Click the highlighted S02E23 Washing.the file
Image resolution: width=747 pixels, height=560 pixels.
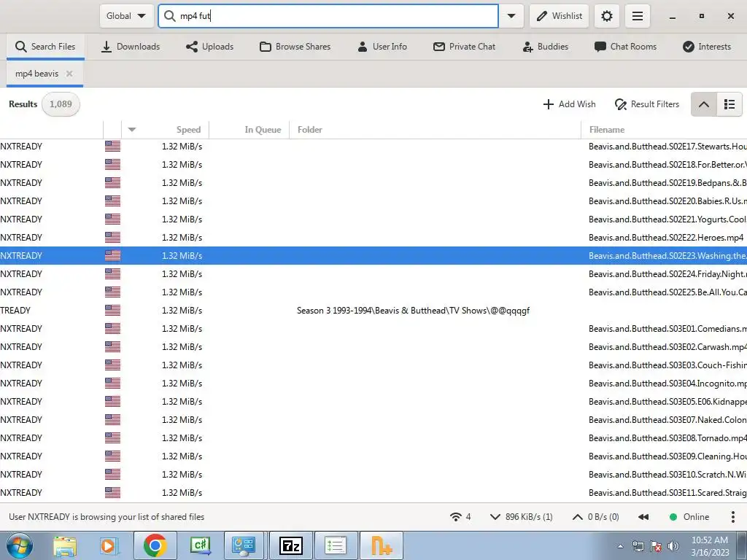[x=373, y=256]
